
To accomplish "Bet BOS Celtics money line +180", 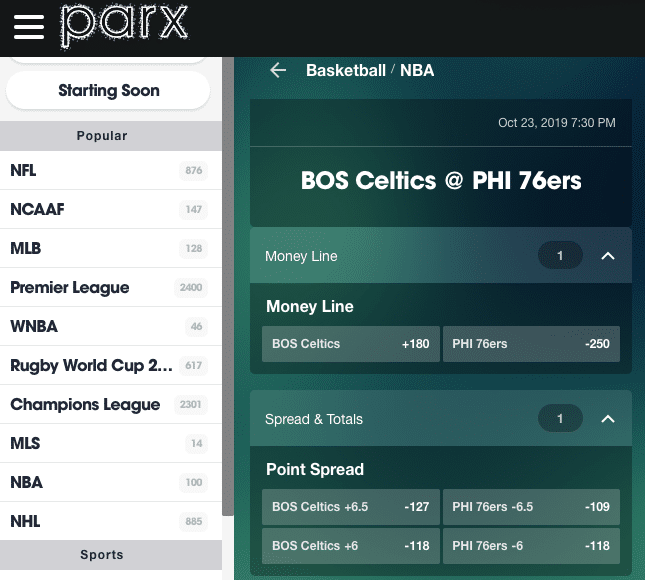I will click(x=351, y=344).
